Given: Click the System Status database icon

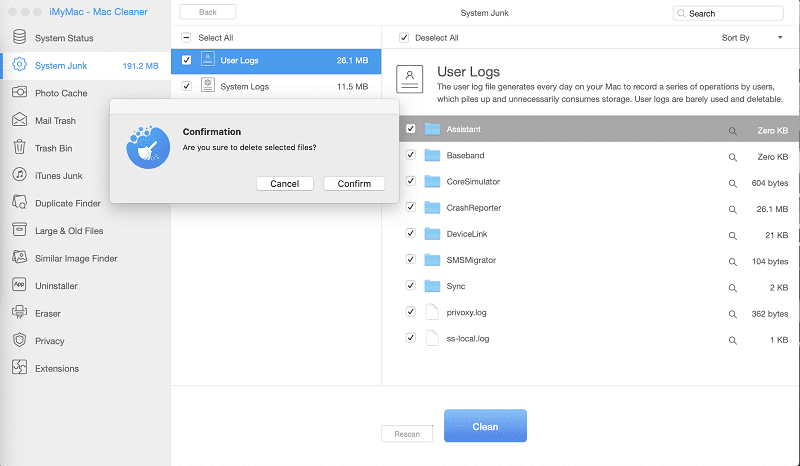Looking at the screenshot, I should [19, 37].
